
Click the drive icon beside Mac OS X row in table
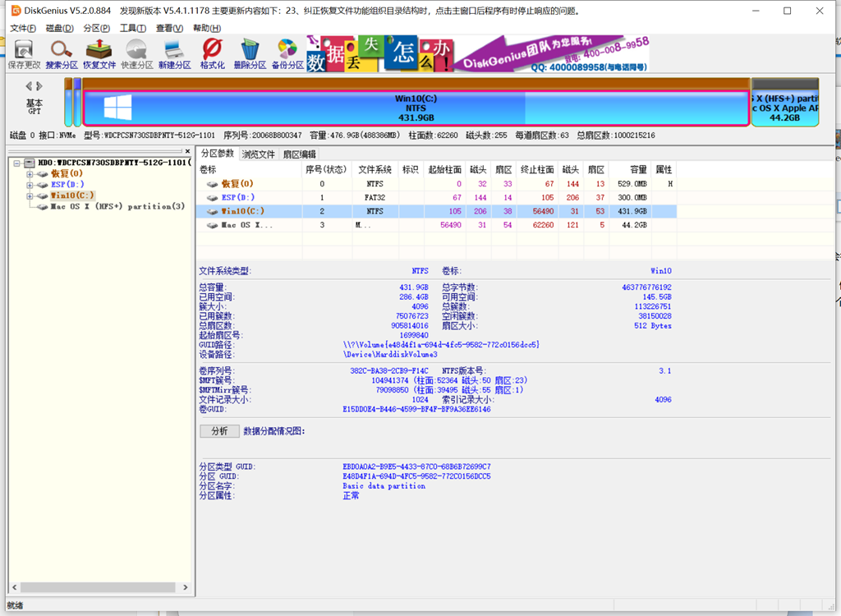pos(213,225)
